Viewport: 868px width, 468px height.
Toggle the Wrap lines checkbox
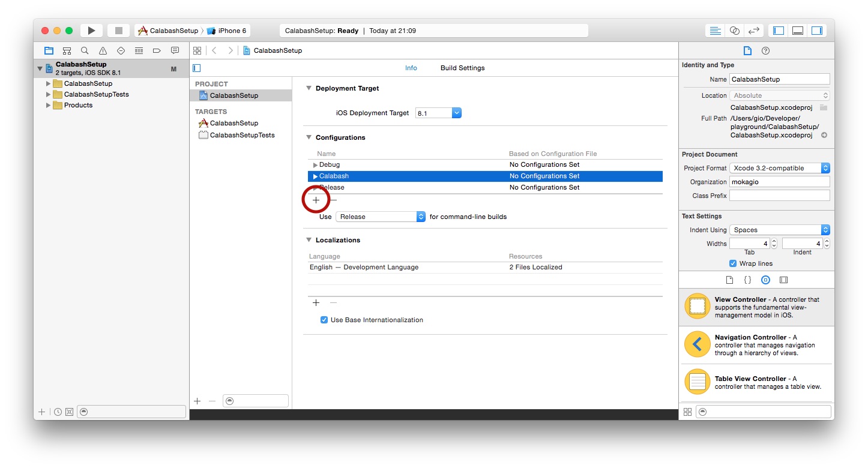point(733,263)
